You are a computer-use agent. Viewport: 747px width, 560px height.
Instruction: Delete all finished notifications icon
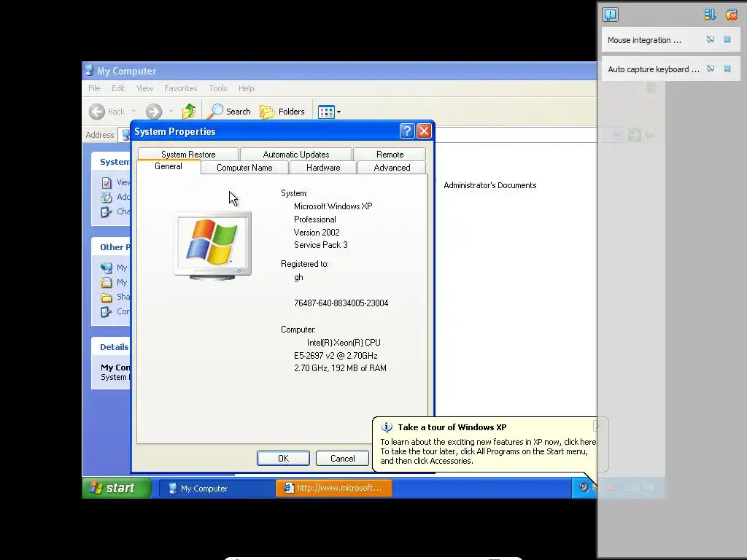(731, 15)
